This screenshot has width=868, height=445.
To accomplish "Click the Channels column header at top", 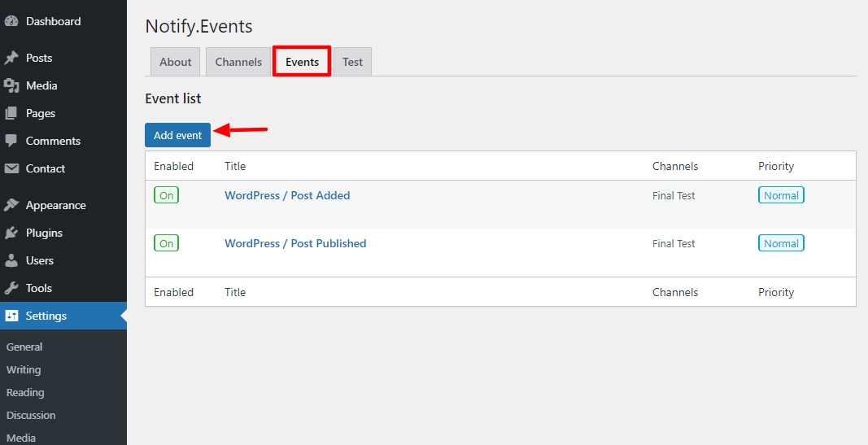I will pos(675,166).
